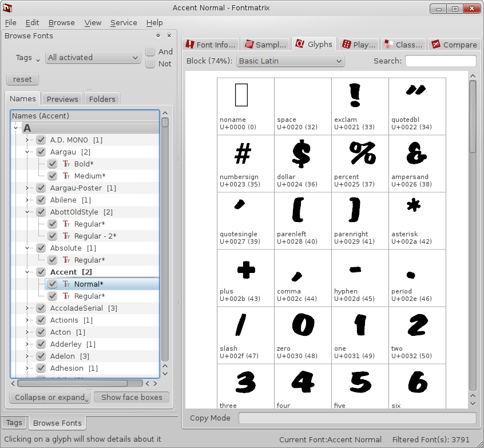Select the asterisk glyph cell

point(417,221)
